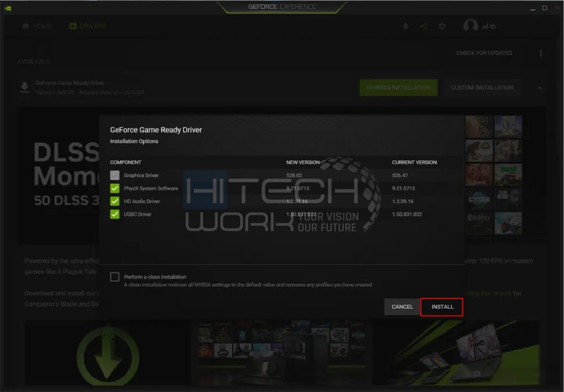Image resolution: width=564 pixels, height=392 pixels.
Task: Click current version 1.50.831.832 of USBC Driver
Action: 407,214
